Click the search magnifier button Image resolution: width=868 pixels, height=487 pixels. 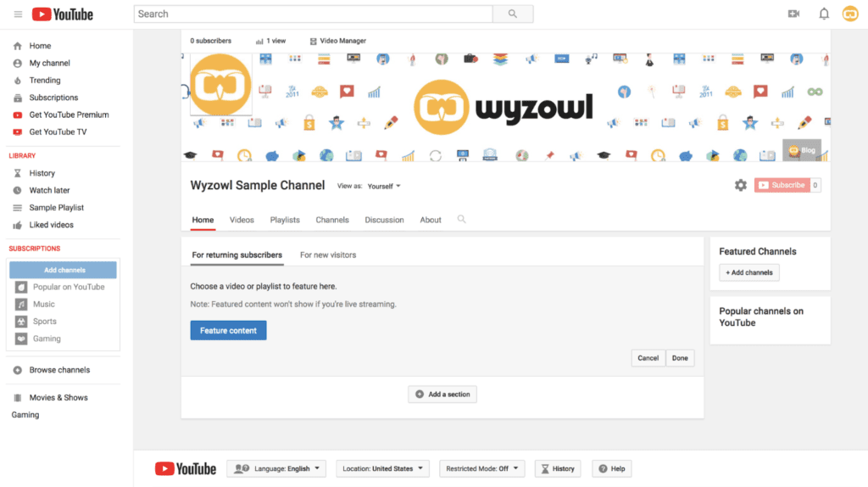(x=513, y=14)
